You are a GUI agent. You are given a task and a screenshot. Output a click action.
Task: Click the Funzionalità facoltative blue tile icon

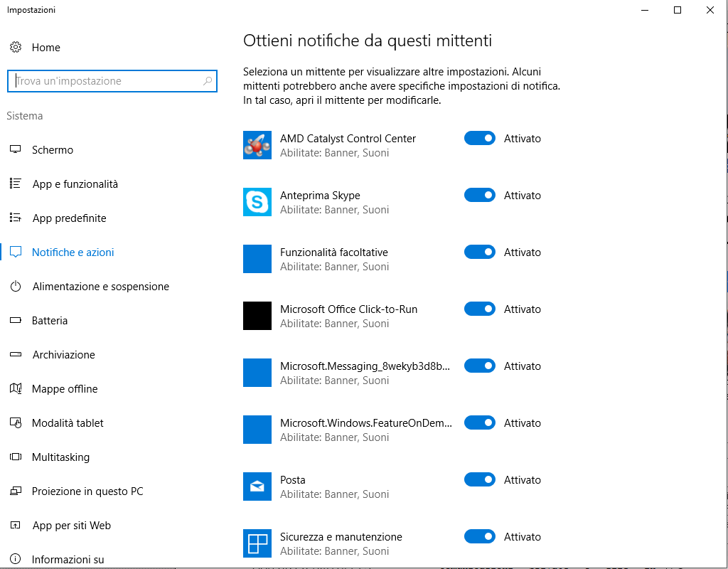[257, 259]
